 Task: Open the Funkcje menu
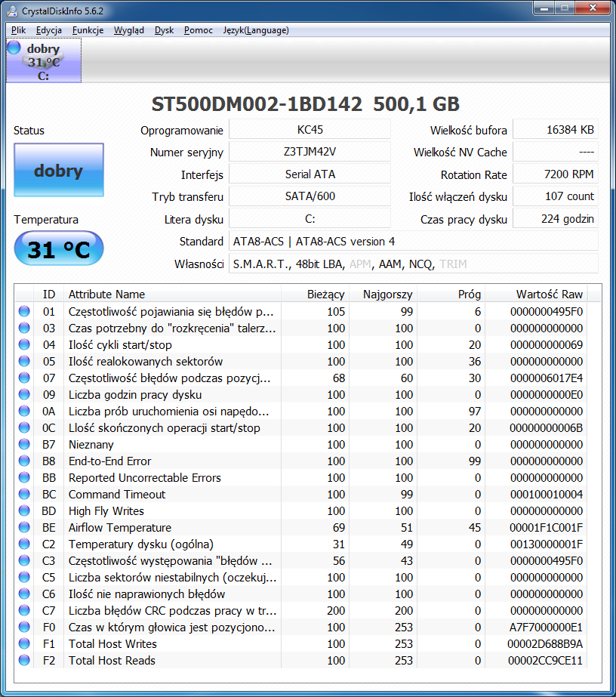tap(88, 30)
